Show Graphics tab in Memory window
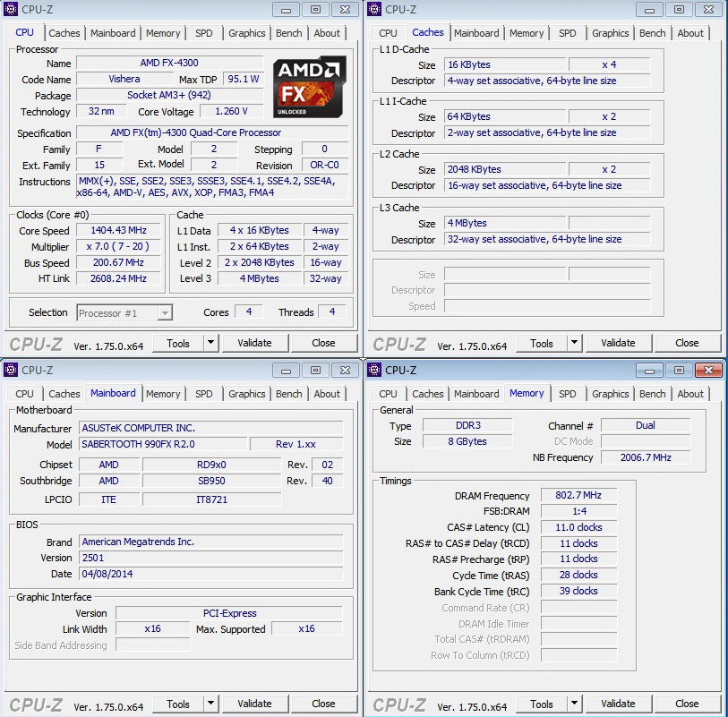This screenshot has width=728, height=717. click(610, 394)
